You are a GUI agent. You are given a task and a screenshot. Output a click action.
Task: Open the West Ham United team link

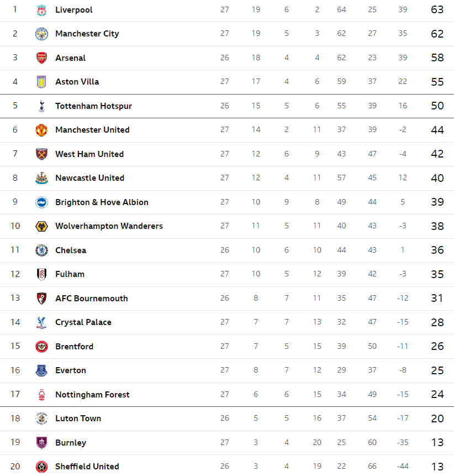(x=89, y=154)
